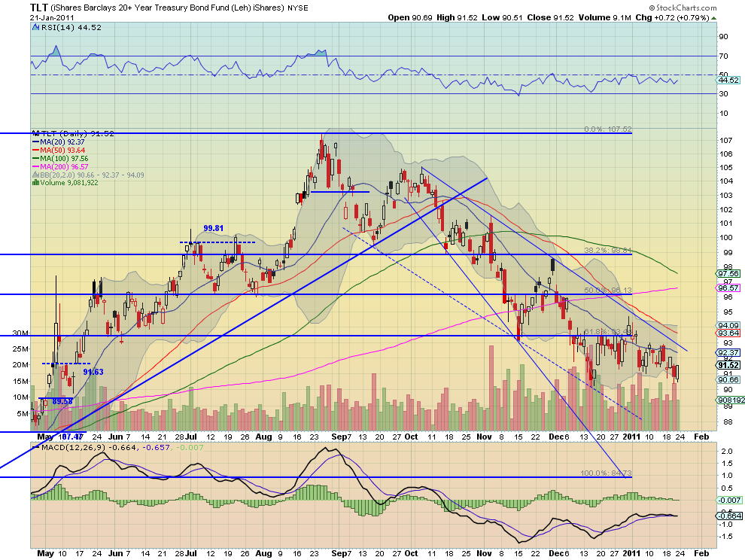Click the RSI(14) indicator icon

(35, 27)
